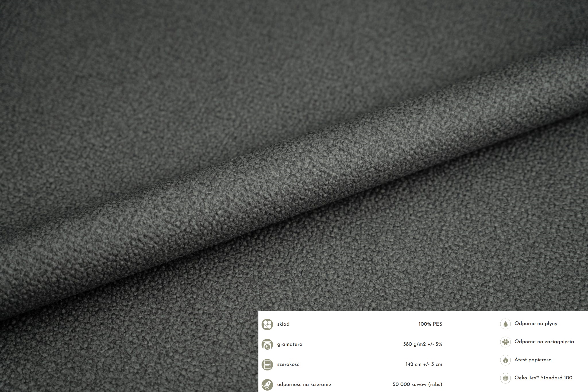588x392 pixels.
Task: Select the 'Odporne na zaciągnięcia' text
Action: [544, 342]
